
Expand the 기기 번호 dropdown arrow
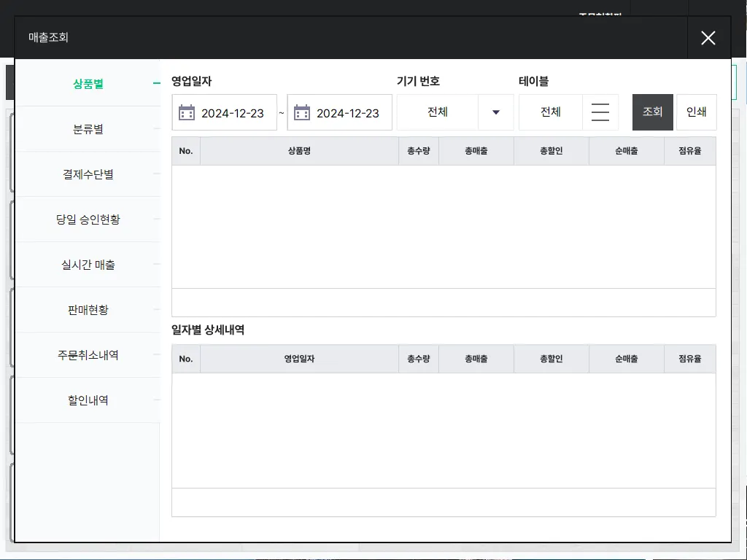(x=496, y=112)
